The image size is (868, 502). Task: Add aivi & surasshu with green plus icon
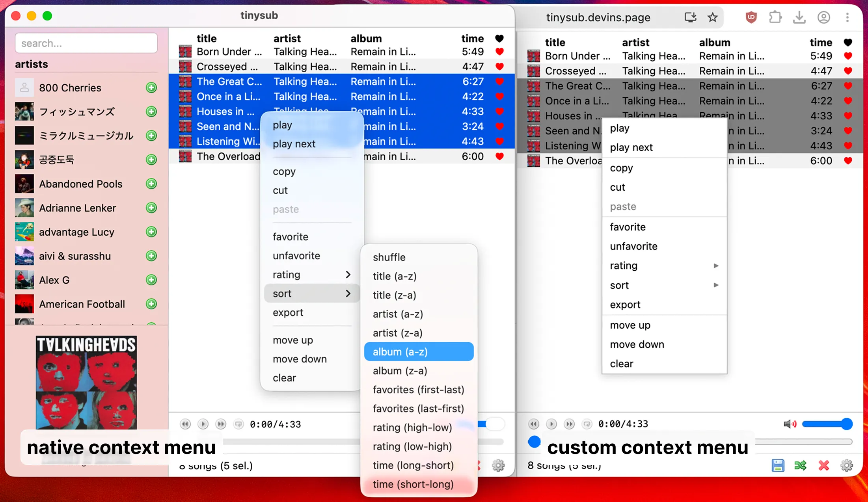(x=151, y=256)
